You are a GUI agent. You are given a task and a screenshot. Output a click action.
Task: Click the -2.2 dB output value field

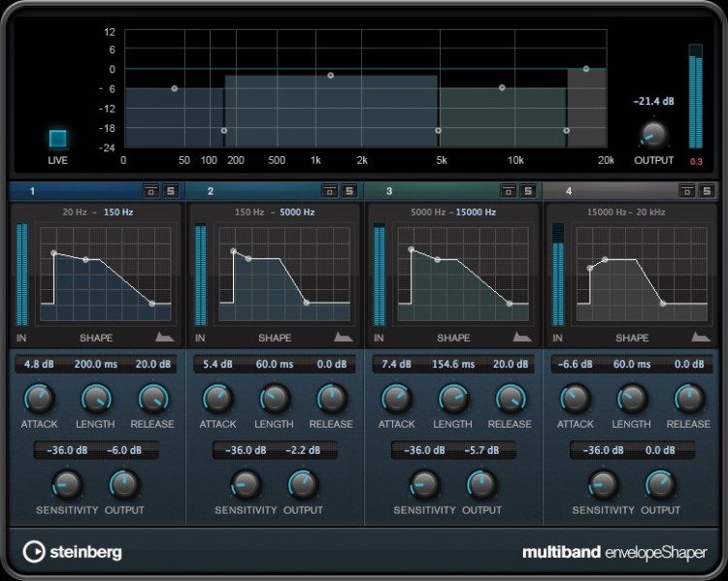(x=303, y=450)
